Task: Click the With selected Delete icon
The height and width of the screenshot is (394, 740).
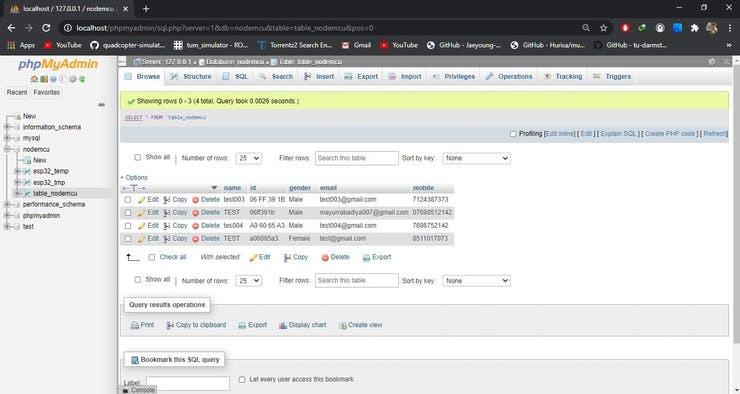Action: (325, 258)
